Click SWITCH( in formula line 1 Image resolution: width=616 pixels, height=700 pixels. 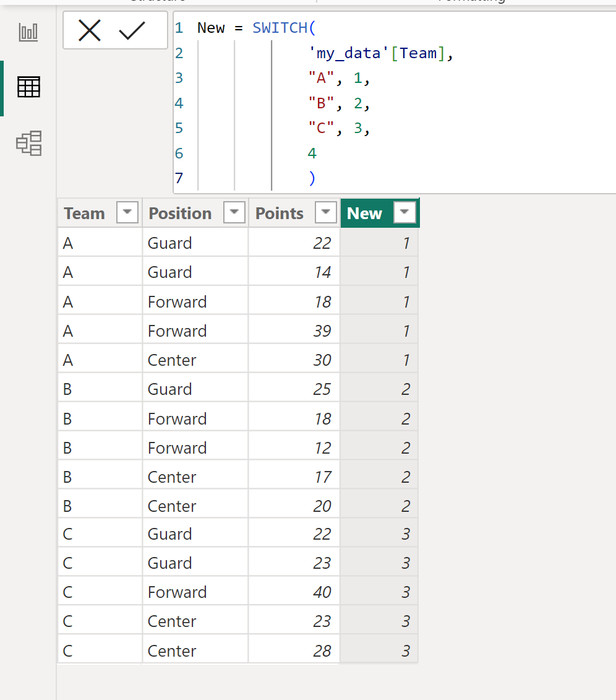pos(284,28)
